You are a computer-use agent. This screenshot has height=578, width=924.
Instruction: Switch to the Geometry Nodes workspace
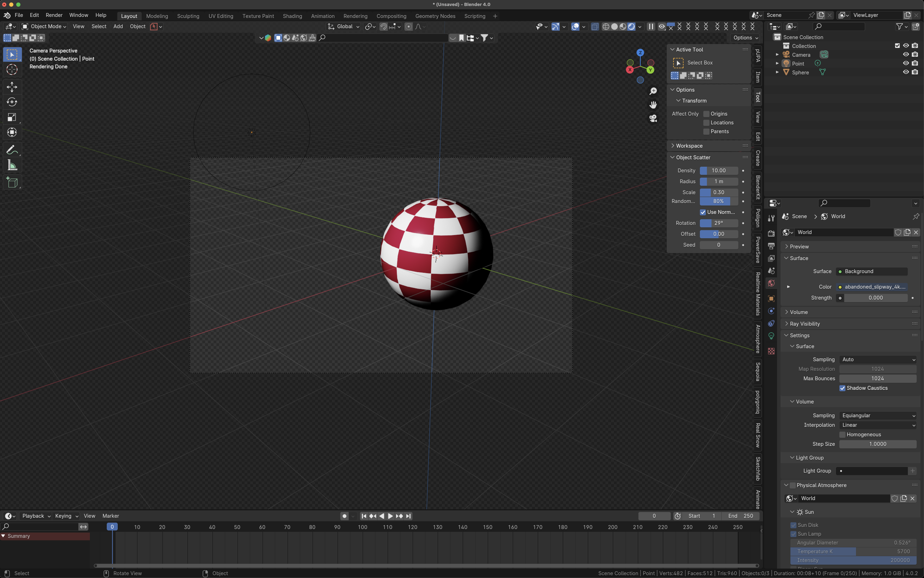[435, 16]
